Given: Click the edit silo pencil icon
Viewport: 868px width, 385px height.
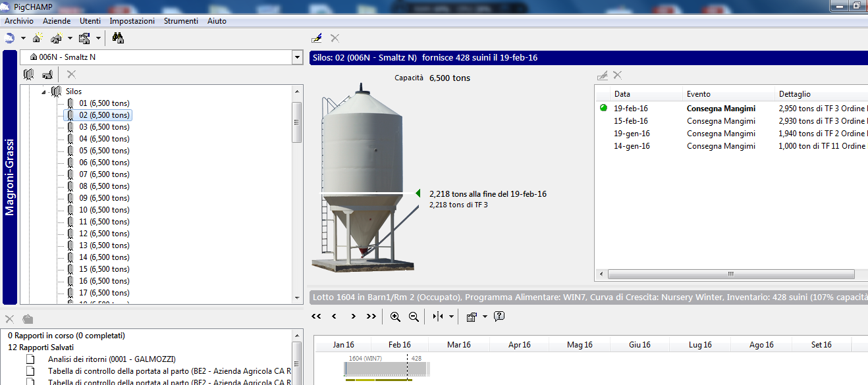Looking at the screenshot, I should 317,38.
